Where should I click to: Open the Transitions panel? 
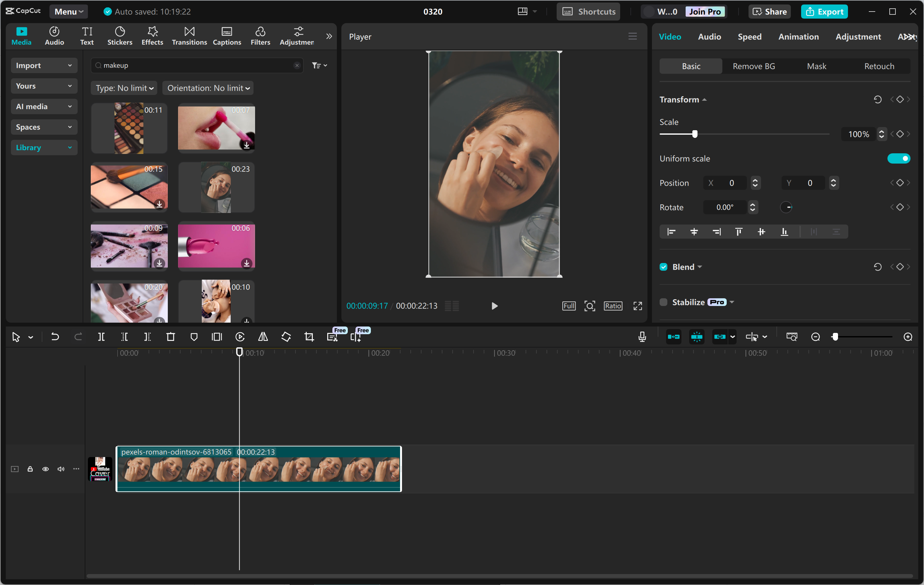tap(189, 36)
